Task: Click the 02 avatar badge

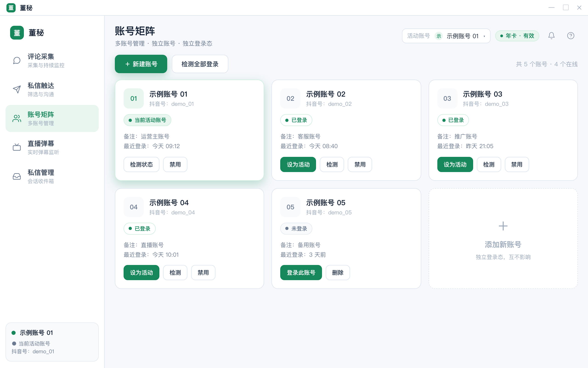Action: pos(290,98)
